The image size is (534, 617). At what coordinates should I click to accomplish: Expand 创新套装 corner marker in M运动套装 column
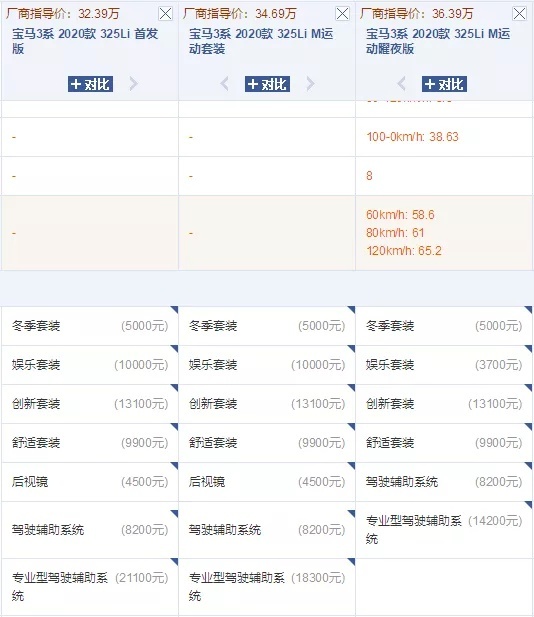click(x=352, y=388)
